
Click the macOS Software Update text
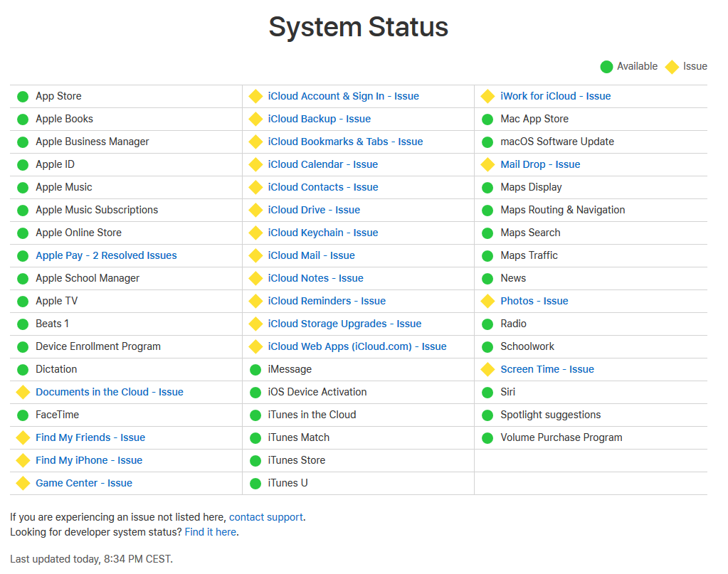[557, 142]
